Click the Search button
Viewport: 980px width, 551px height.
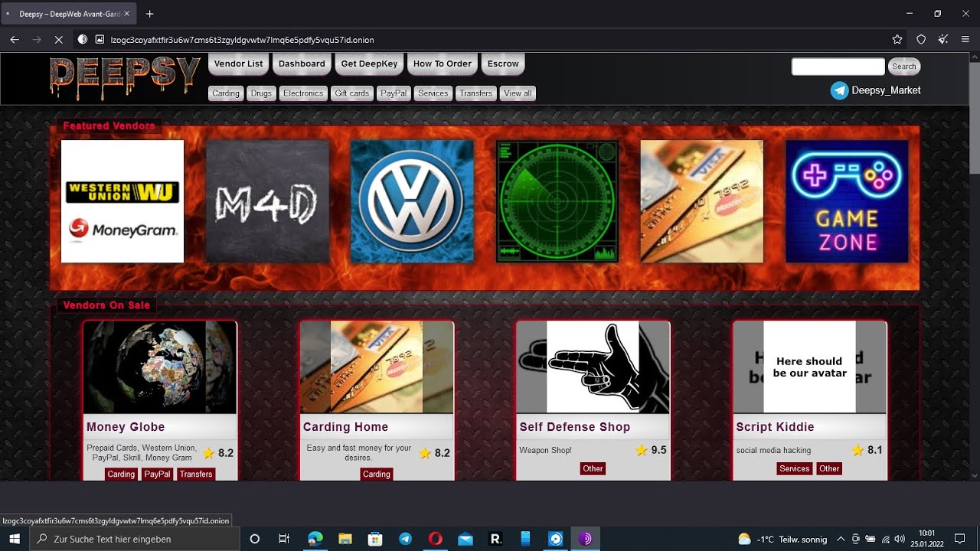(904, 67)
